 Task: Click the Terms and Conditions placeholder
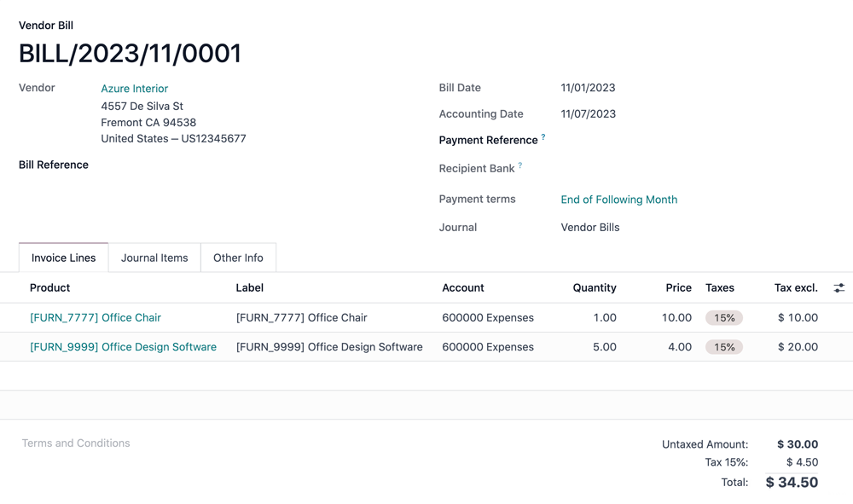coord(76,443)
